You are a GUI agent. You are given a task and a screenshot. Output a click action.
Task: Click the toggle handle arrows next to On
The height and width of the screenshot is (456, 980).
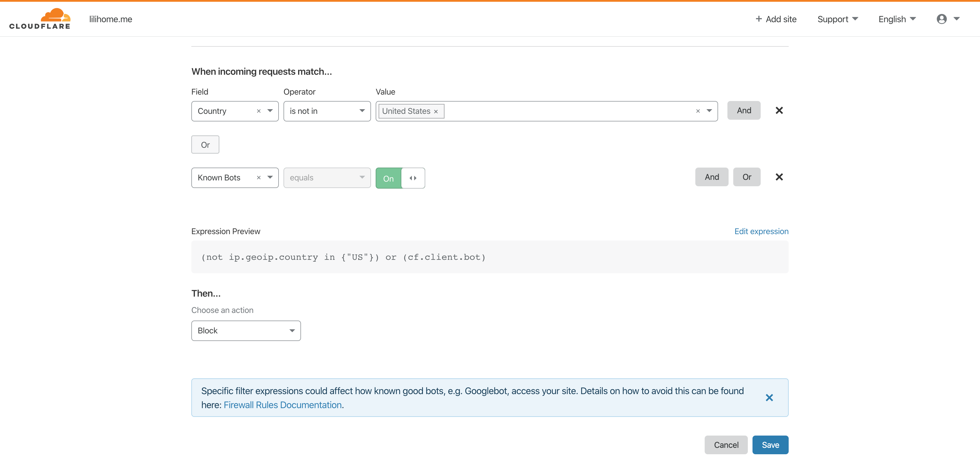(413, 178)
